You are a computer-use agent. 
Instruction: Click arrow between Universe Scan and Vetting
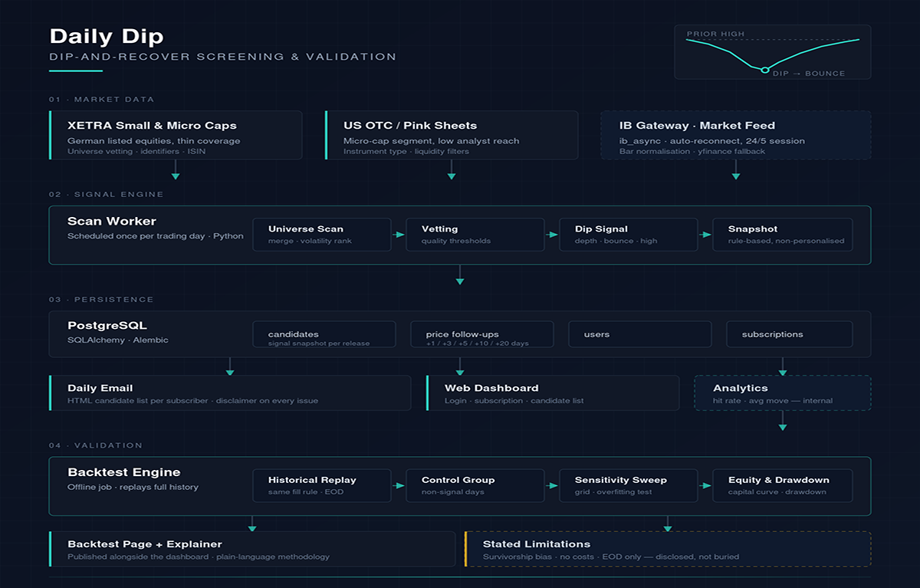399,234
